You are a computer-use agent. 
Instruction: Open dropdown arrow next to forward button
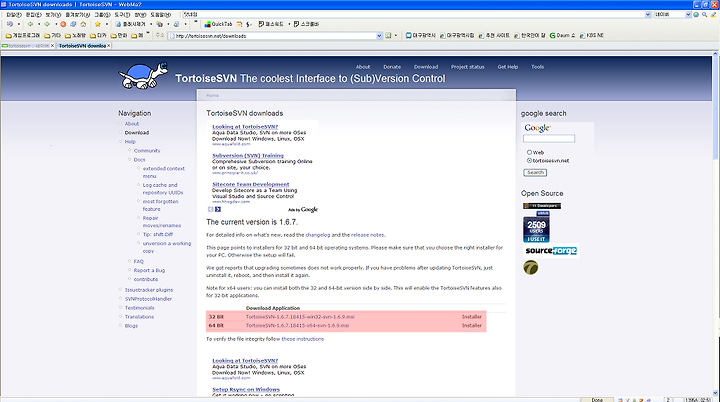pyautogui.click(x=56, y=24)
